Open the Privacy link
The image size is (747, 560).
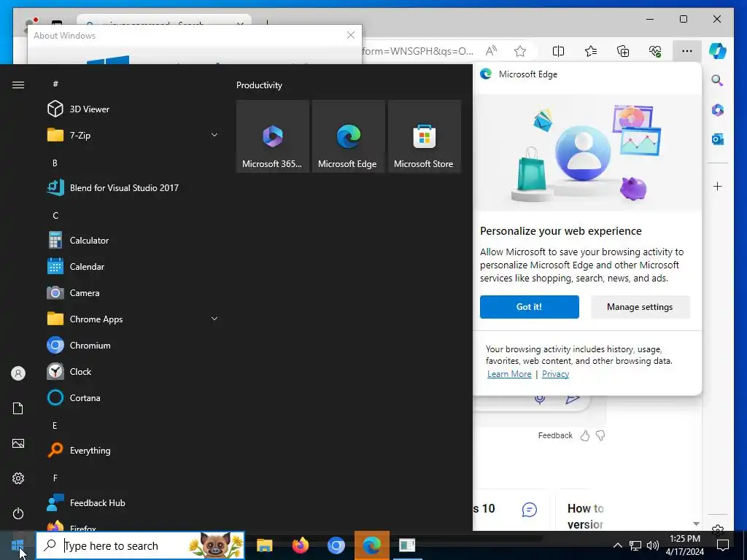[555, 374]
